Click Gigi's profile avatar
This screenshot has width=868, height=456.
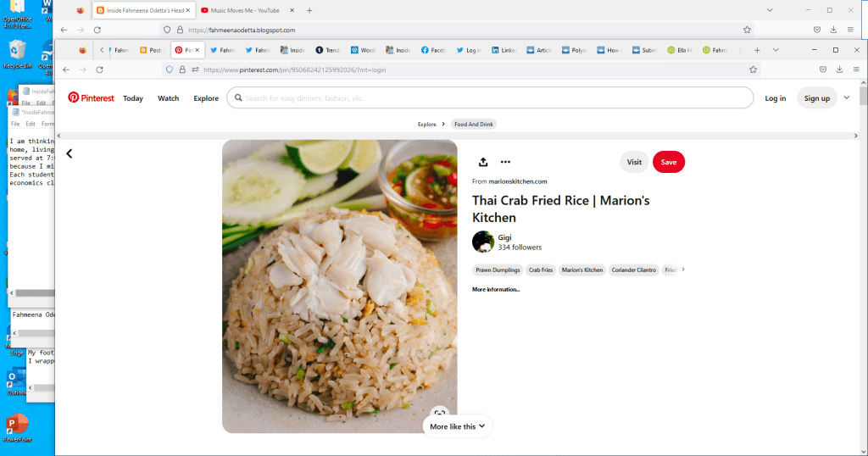click(x=482, y=242)
